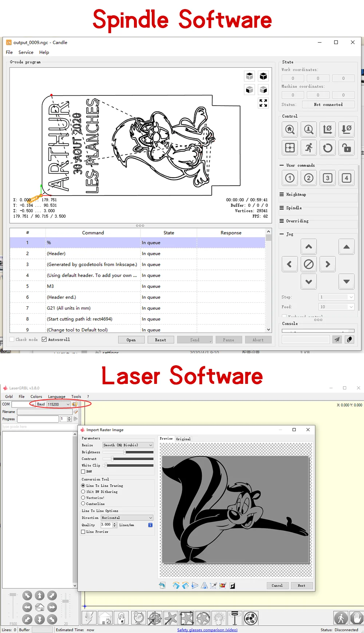Click the Candle console send paper-plane icon
Screen dimensions: 364x633
click(337, 339)
